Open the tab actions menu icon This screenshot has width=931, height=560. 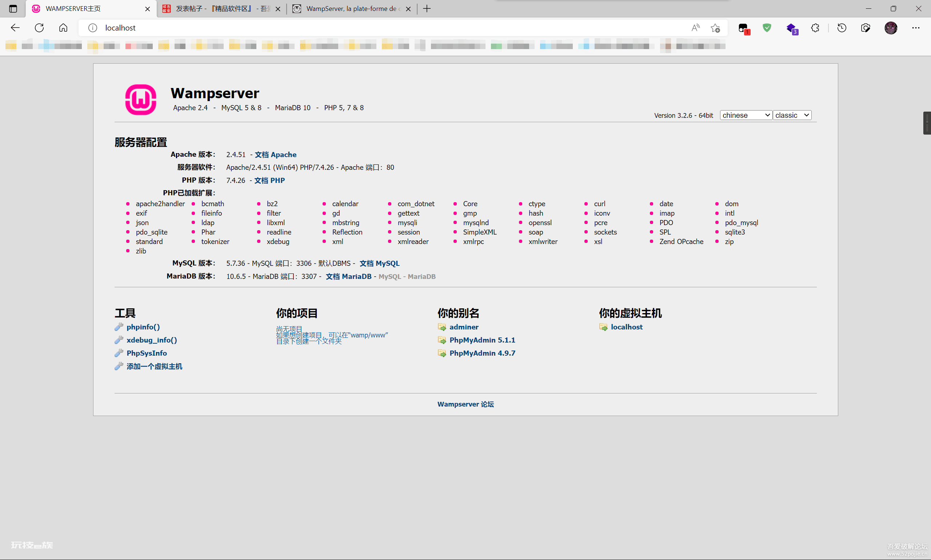click(13, 8)
